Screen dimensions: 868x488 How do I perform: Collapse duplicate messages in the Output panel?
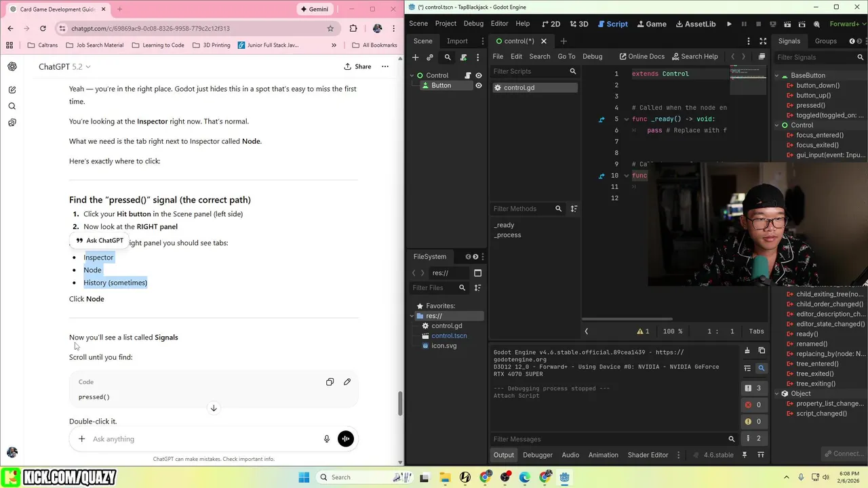pos(747,368)
